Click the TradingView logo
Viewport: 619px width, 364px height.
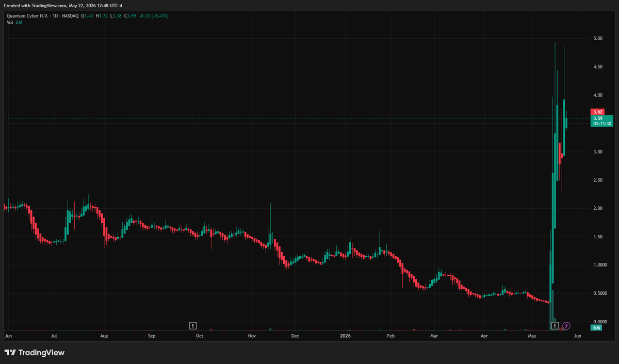(x=35, y=353)
